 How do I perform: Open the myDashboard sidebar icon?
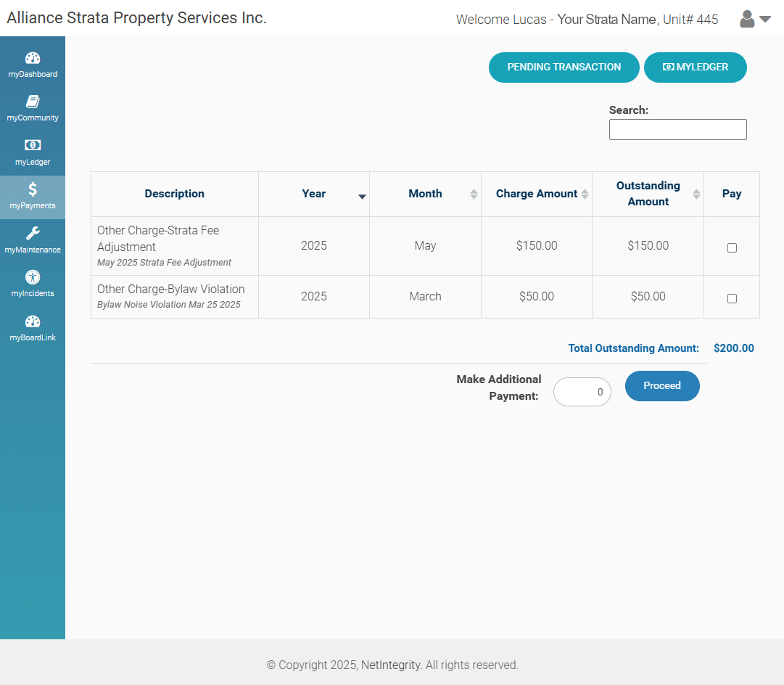coord(33,64)
